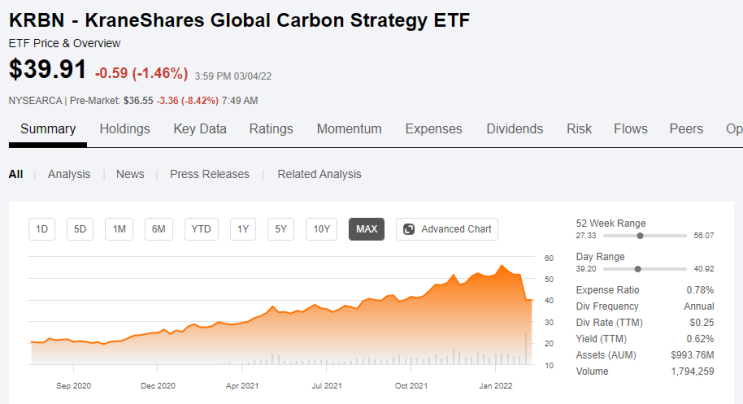Click the Expense Ratio 0.78% value
This screenshot has height=404, width=743.
click(x=700, y=290)
